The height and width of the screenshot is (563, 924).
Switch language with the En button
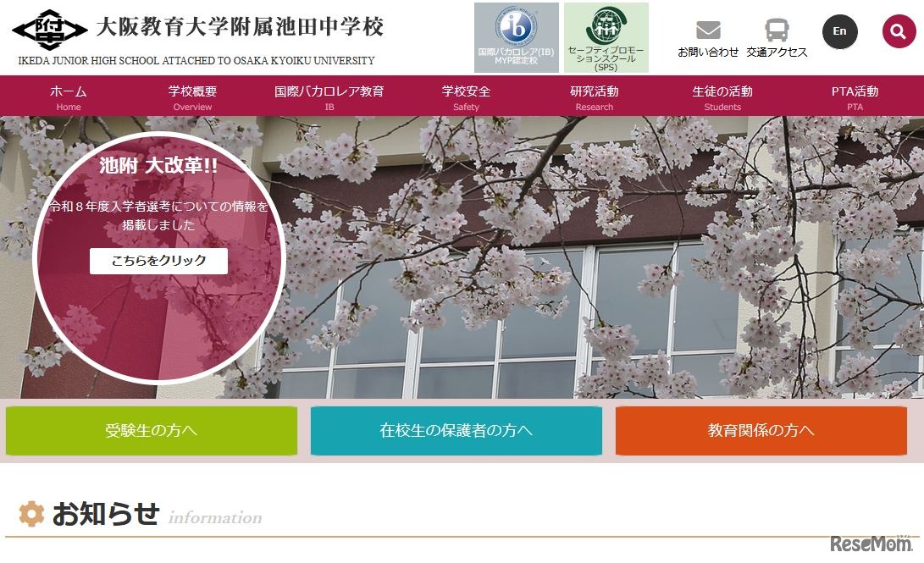point(839,31)
